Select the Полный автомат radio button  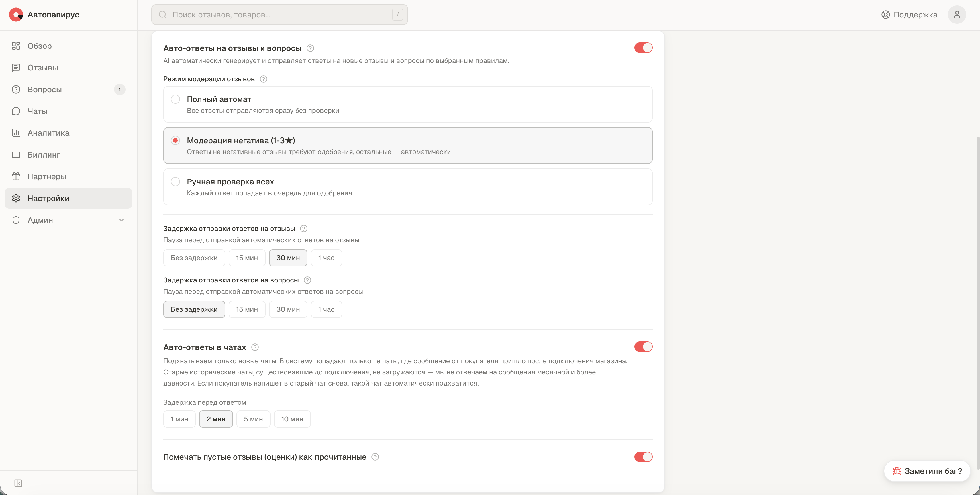(175, 99)
